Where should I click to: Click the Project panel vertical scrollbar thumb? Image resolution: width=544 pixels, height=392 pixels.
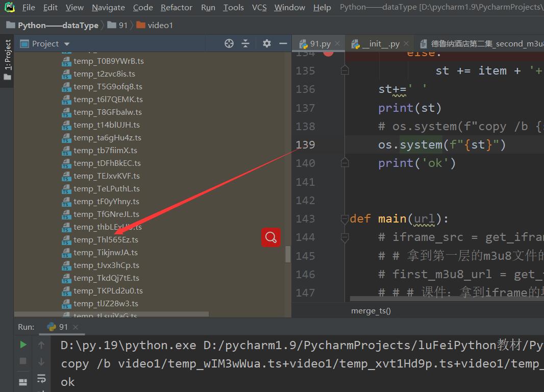pyautogui.click(x=288, y=254)
